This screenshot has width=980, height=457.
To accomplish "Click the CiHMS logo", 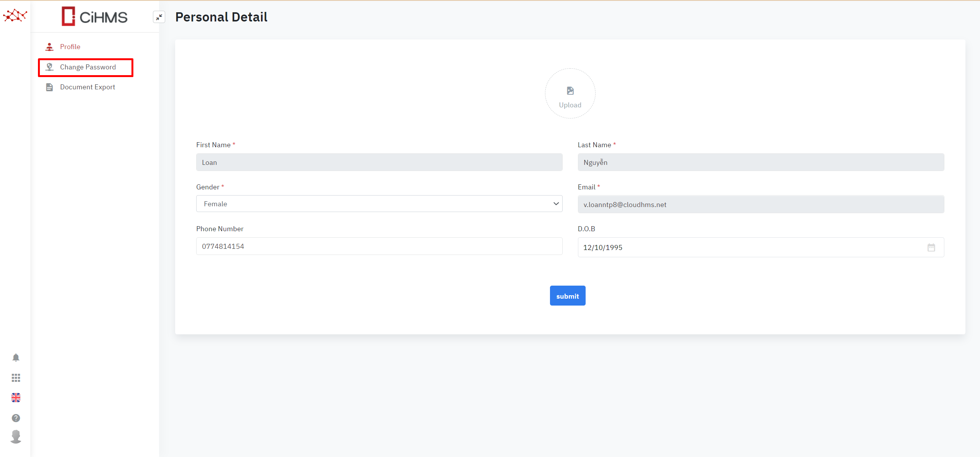I will point(95,16).
